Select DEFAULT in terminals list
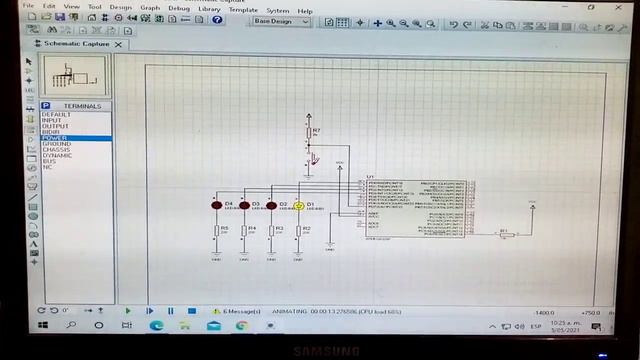640x360 pixels. coord(56,115)
